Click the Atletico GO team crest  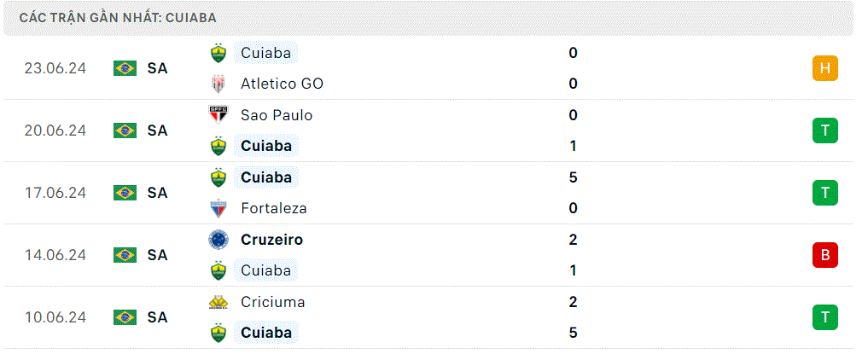(218, 84)
